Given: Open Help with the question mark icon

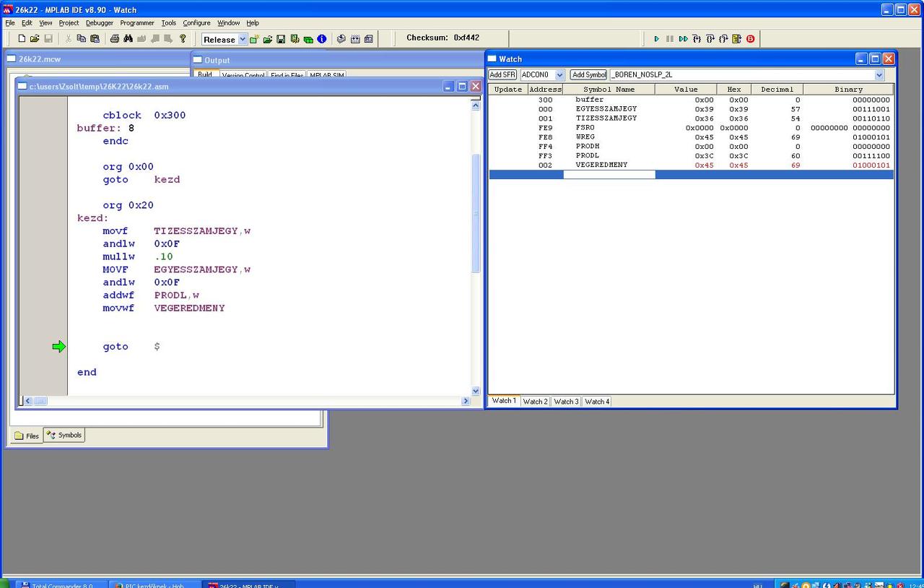Looking at the screenshot, I should (183, 39).
